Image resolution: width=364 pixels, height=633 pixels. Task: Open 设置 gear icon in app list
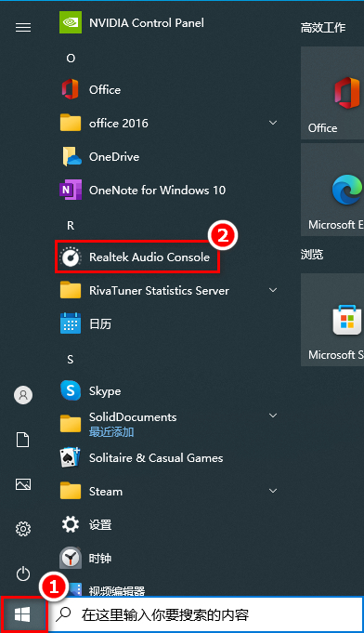[71, 524]
